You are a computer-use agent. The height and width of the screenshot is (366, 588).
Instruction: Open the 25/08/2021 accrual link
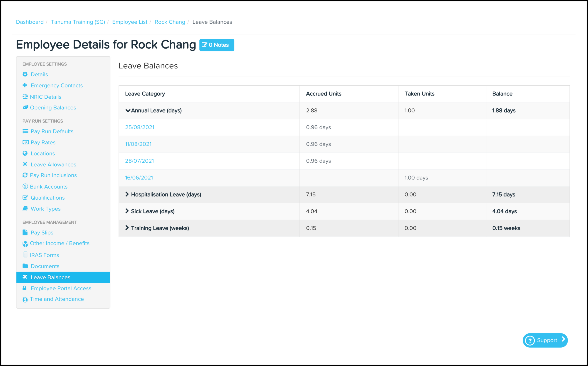tap(140, 127)
